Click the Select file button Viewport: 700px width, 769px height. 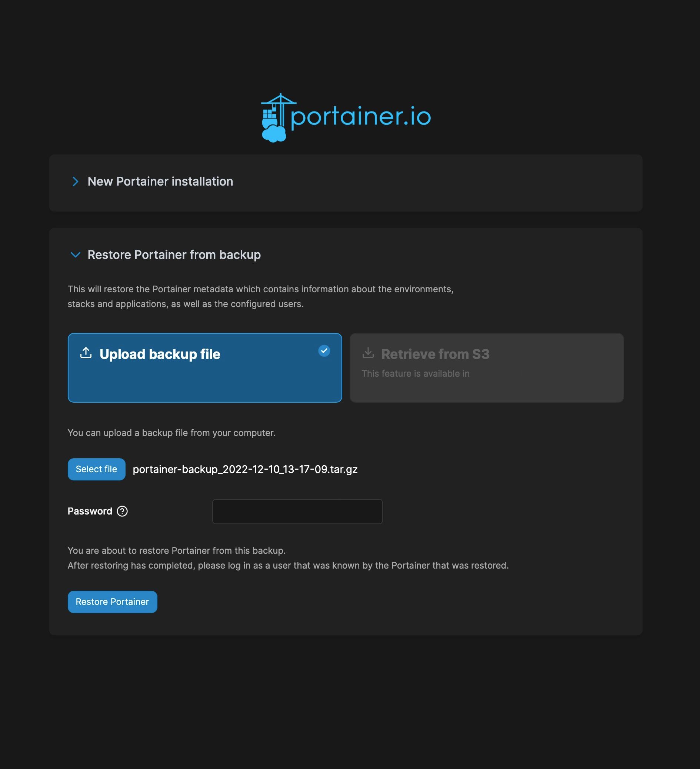click(x=97, y=469)
